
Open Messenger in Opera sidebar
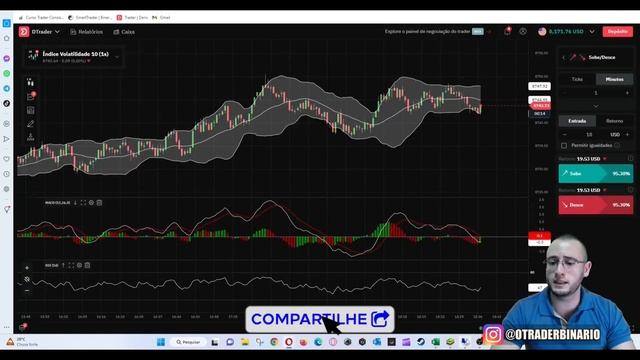7,58
